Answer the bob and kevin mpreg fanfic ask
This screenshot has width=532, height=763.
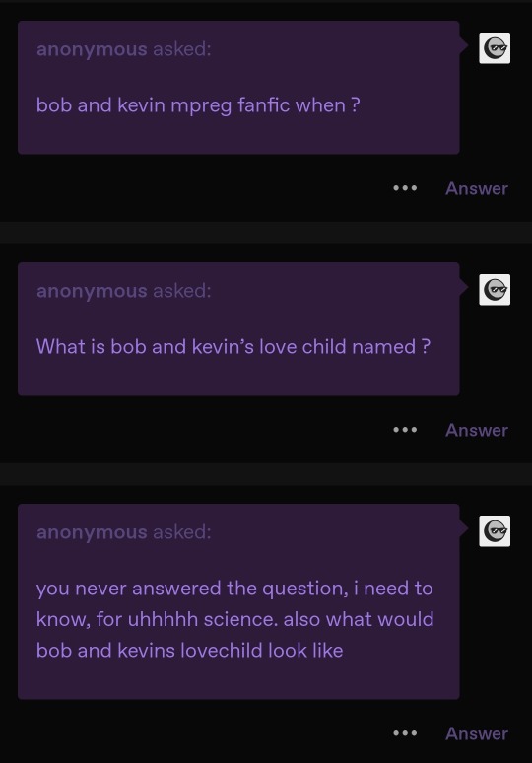pos(477,188)
